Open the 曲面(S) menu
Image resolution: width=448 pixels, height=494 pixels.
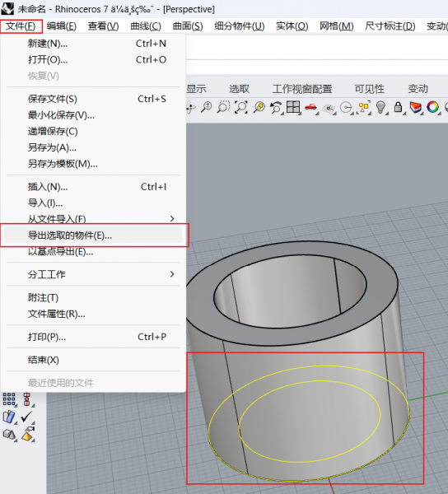pyautogui.click(x=188, y=26)
